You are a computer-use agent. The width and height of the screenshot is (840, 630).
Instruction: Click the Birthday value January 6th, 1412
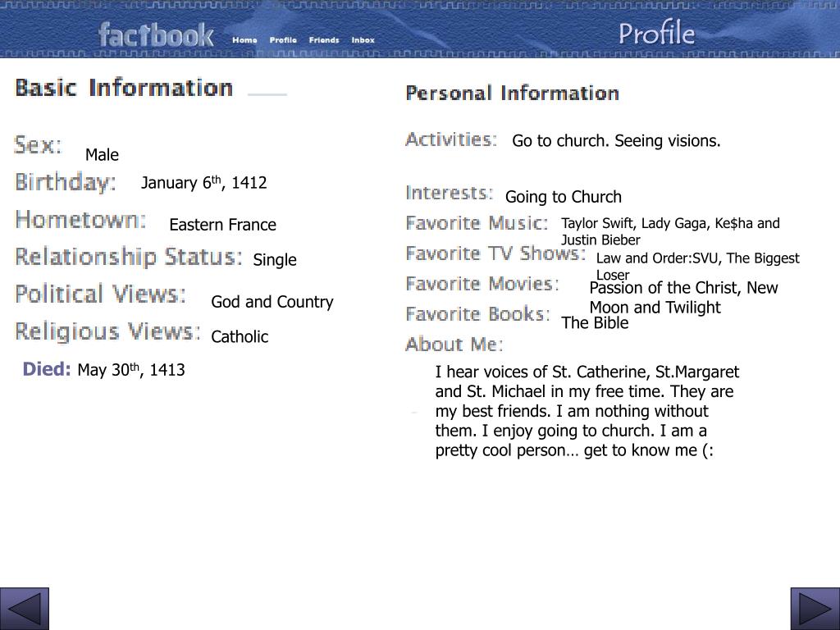point(203,182)
